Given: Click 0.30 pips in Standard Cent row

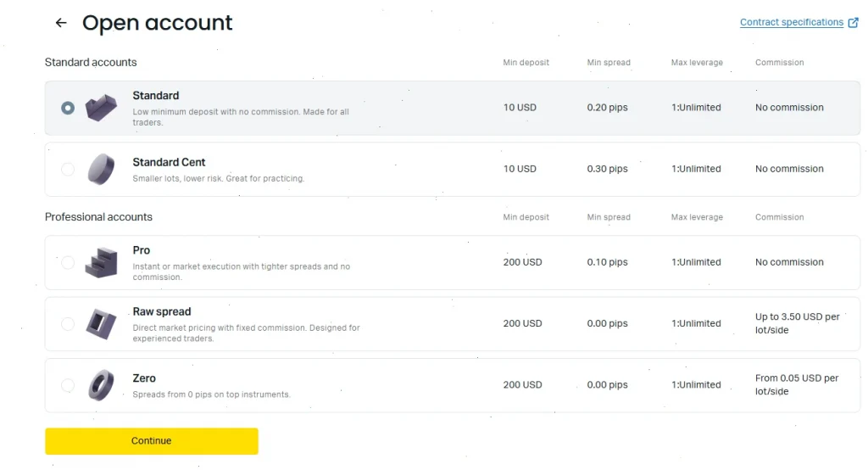Looking at the screenshot, I should (607, 169).
